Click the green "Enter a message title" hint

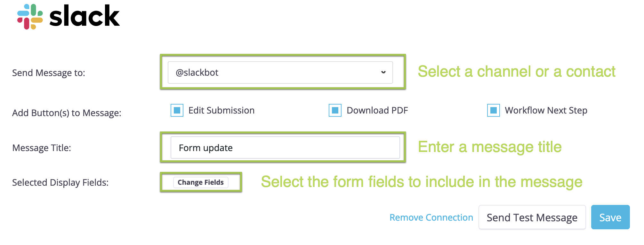point(489,147)
